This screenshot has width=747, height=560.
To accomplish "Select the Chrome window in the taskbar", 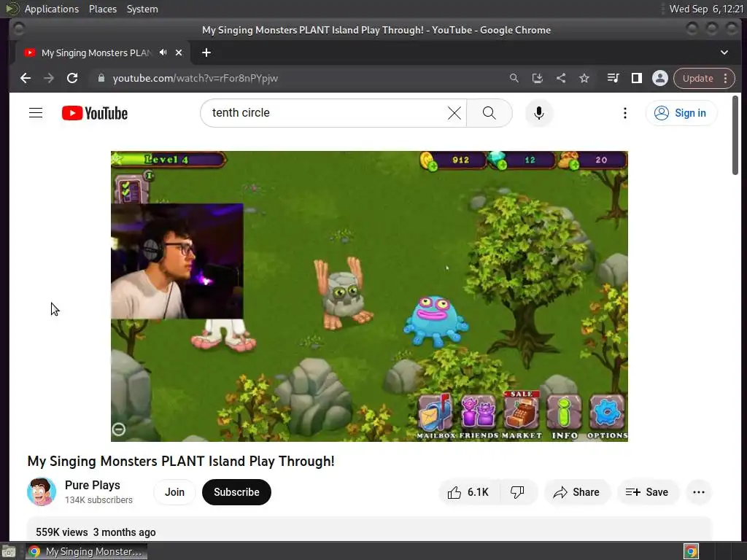I will pos(86,551).
